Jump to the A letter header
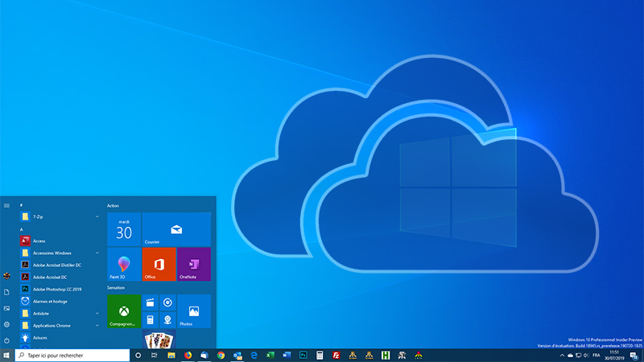Viewport: 644px width, 362px height. tap(22, 229)
